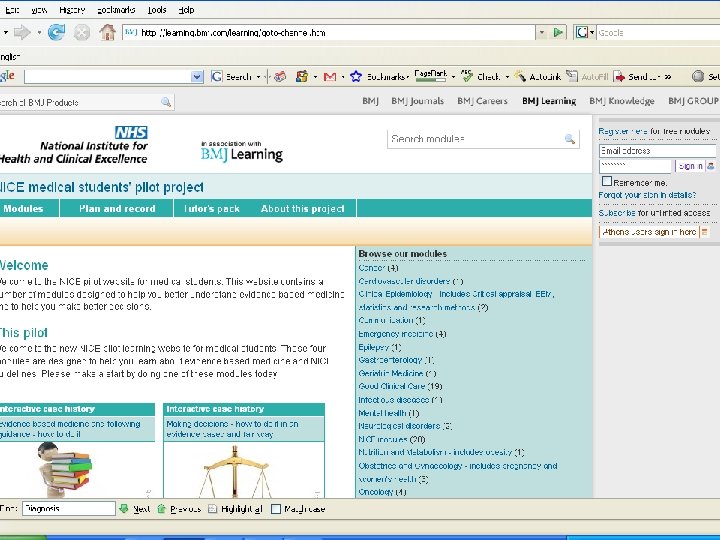Click the sign in button
The image size is (720, 540).
point(690,166)
